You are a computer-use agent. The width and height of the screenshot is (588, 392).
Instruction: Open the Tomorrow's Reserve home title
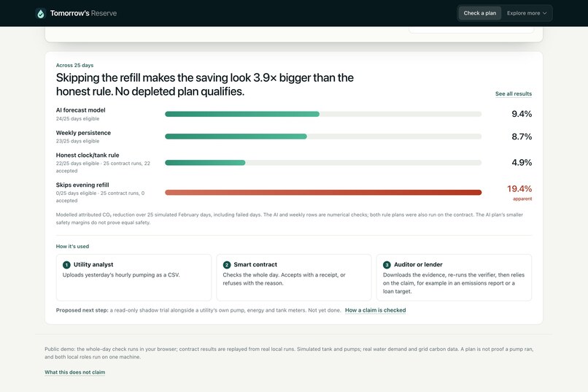(83, 13)
